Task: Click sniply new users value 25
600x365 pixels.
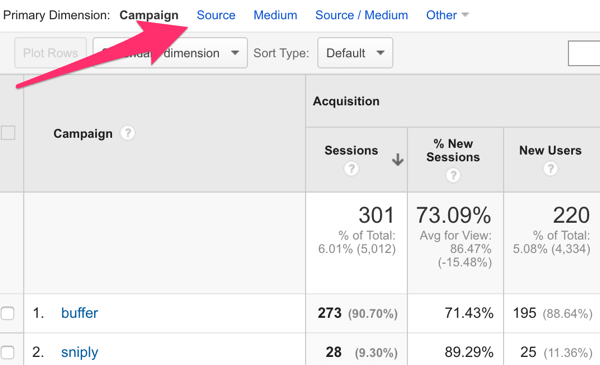Action: pos(528,352)
